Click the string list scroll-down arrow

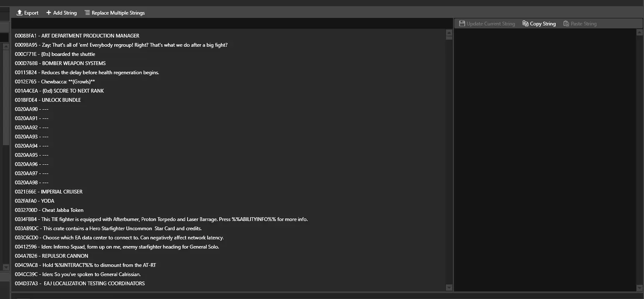(x=449, y=287)
